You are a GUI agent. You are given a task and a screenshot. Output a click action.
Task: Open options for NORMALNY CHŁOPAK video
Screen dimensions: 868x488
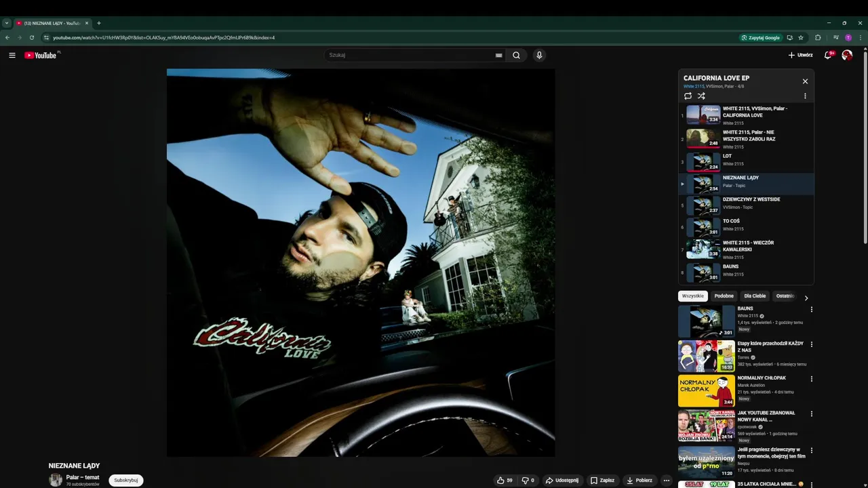(811, 379)
